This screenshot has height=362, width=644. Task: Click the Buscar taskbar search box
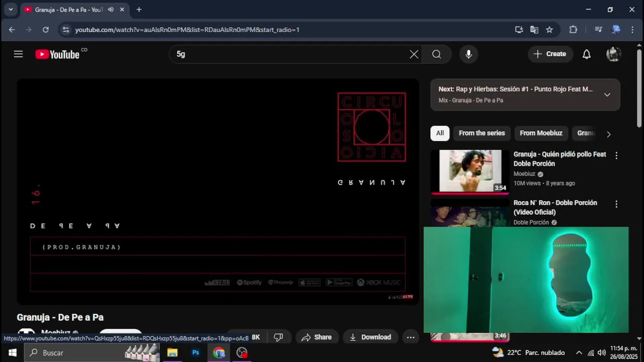[92, 352]
